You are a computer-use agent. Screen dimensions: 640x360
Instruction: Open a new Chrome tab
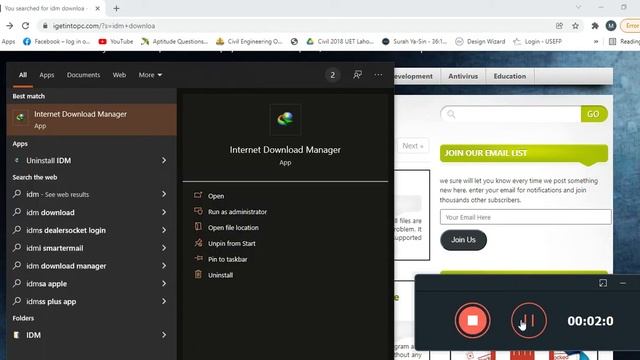coord(116,8)
